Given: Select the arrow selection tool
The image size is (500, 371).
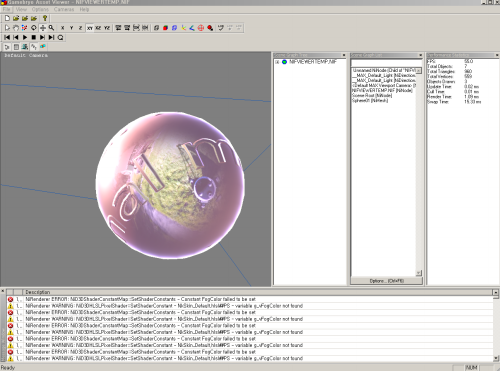Looking at the screenshot, I should click(x=7, y=28).
